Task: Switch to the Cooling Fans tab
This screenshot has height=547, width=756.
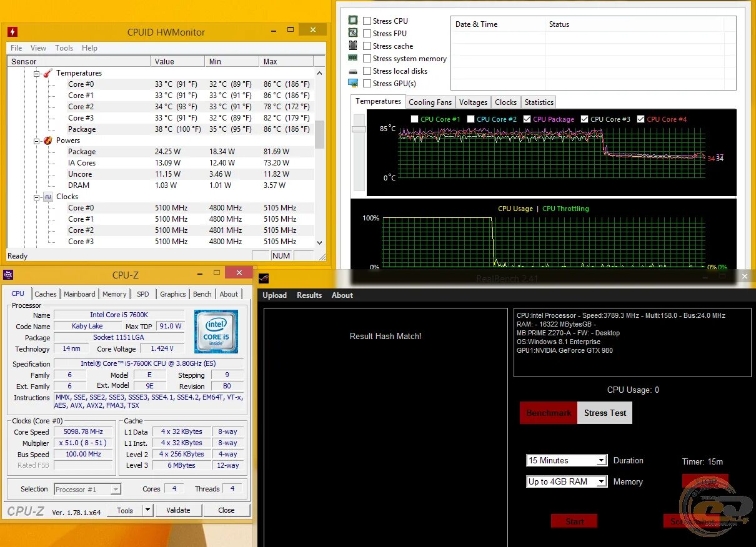Action: click(x=430, y=102)
